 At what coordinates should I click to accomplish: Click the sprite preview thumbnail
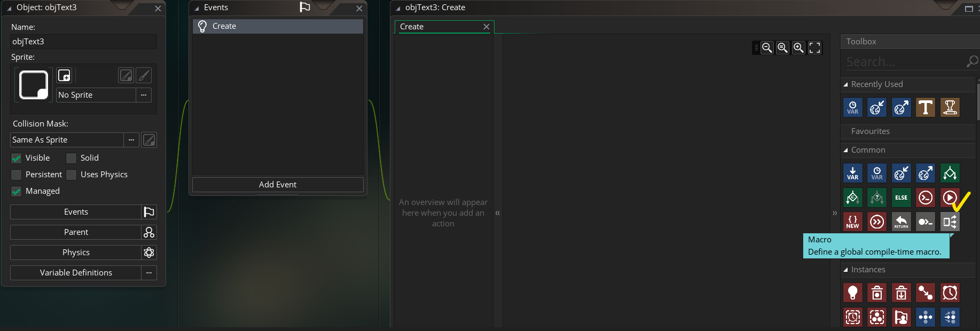[x=34, y=85]
